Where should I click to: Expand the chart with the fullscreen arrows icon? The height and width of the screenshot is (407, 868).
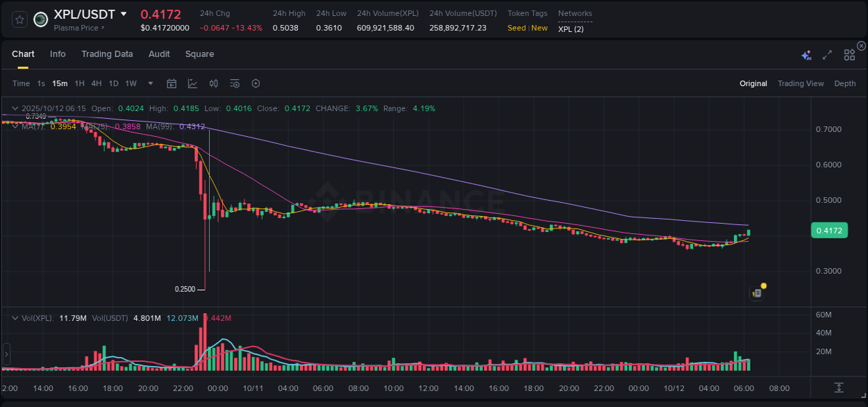coord(827,54)
